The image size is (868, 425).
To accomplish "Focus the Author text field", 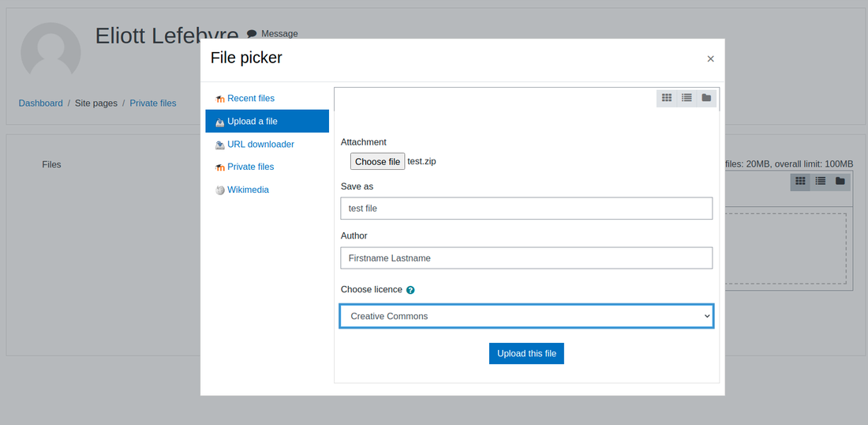I will [x=526, y=258].
